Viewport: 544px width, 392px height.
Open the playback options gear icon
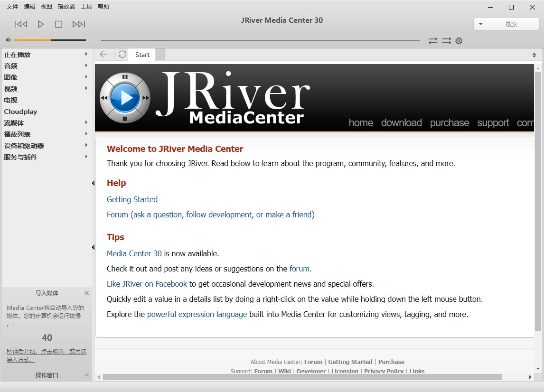(x=459, y=41)
